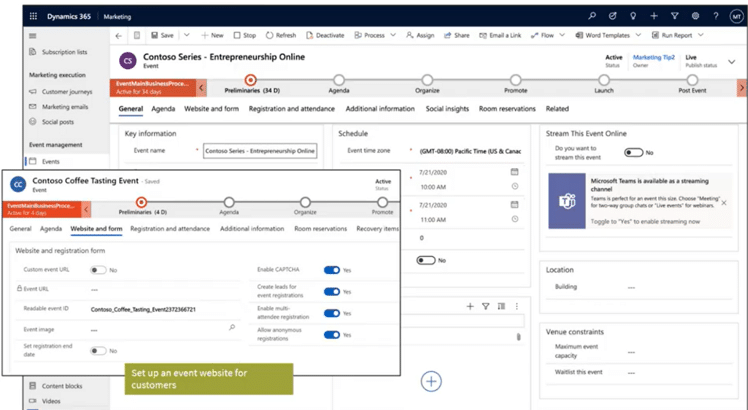The height and width of the screenshot is (410, 748).
Task: Toggle Enable CAPTCHA switch off
Action: pos(331,270)
